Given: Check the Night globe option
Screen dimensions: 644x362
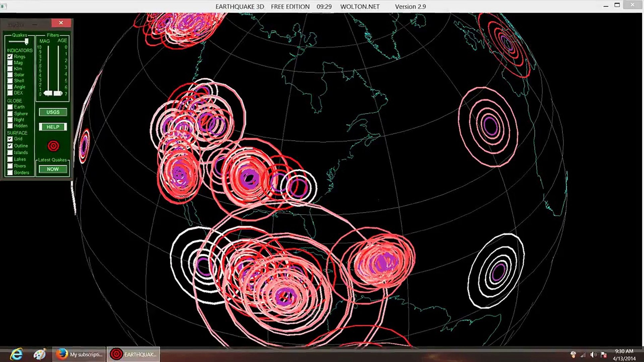Looking at the screenshot, I should [10, 120].
